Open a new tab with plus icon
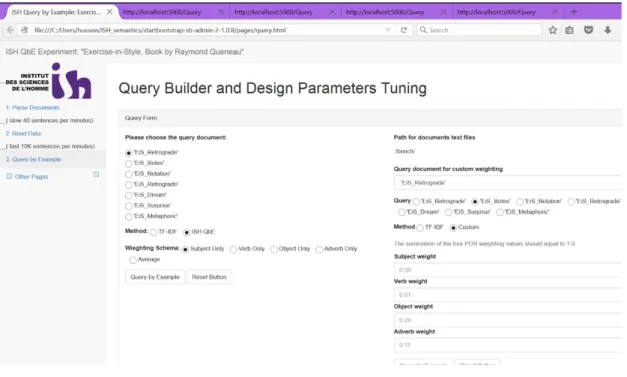 (574, 12)
